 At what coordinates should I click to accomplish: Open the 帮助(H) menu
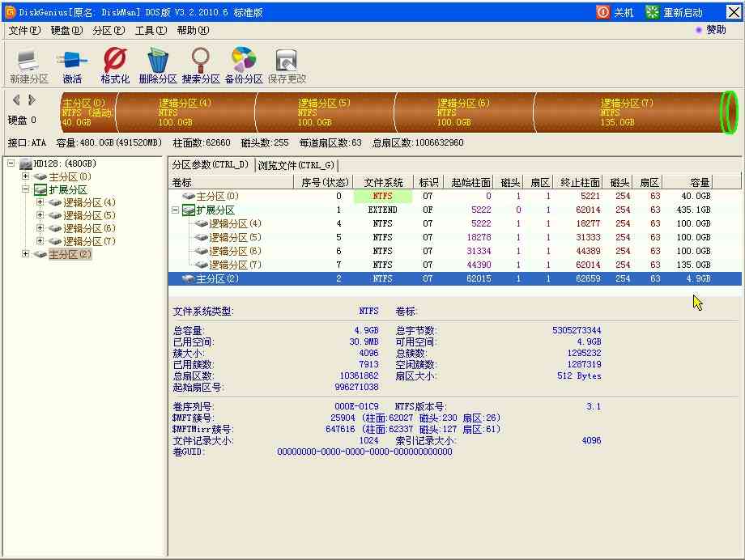(193, 31)
